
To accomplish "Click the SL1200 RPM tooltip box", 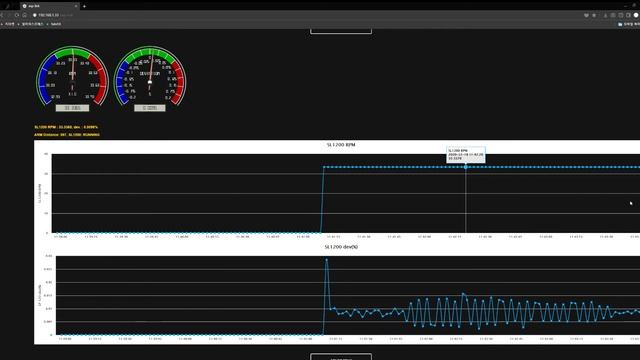I will click(466, 155).
